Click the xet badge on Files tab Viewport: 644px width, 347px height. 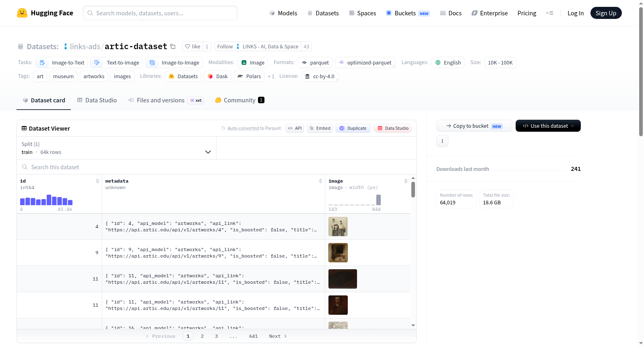[x=196, y=100]
